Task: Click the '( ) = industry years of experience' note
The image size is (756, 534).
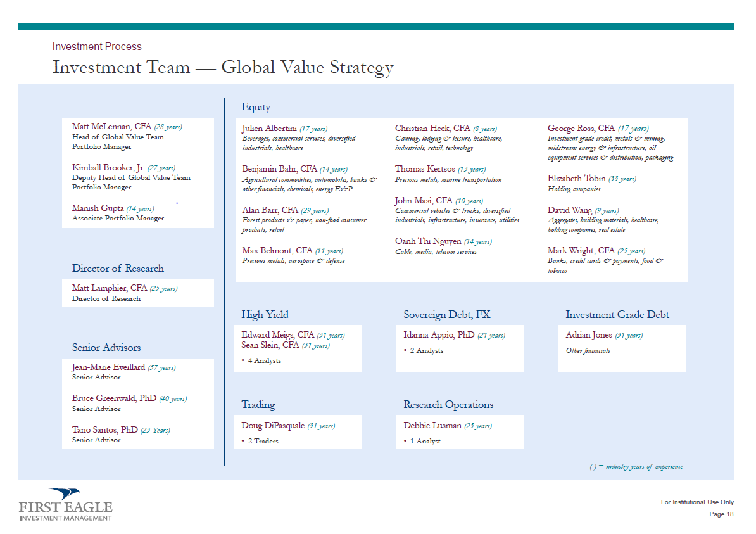Action: (x=636, y=466)
